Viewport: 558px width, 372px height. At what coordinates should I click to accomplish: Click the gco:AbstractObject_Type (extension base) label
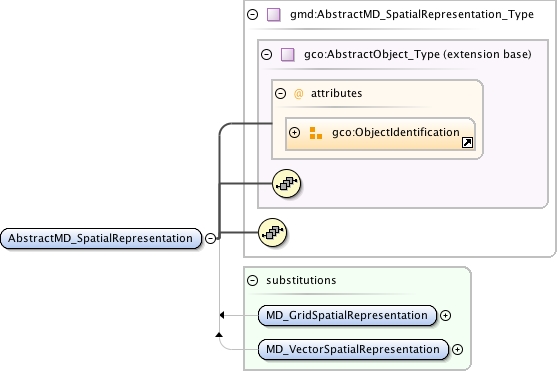[417, 54]
